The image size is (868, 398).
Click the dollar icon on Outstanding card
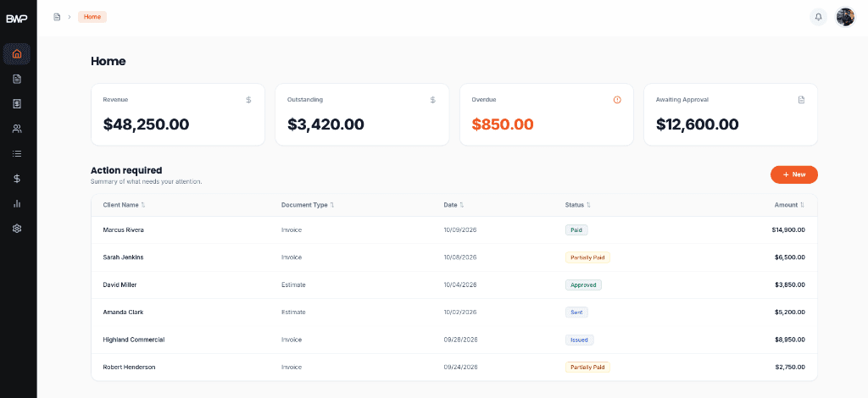tap(433, 100)
